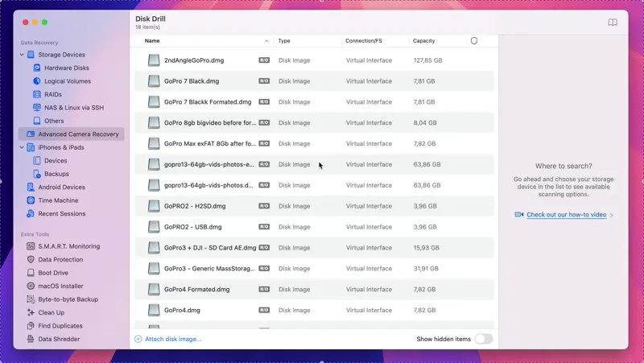Screen dimensions: 644x363
Task: Click the protection shield column header
Action: [x=474, y=41]
